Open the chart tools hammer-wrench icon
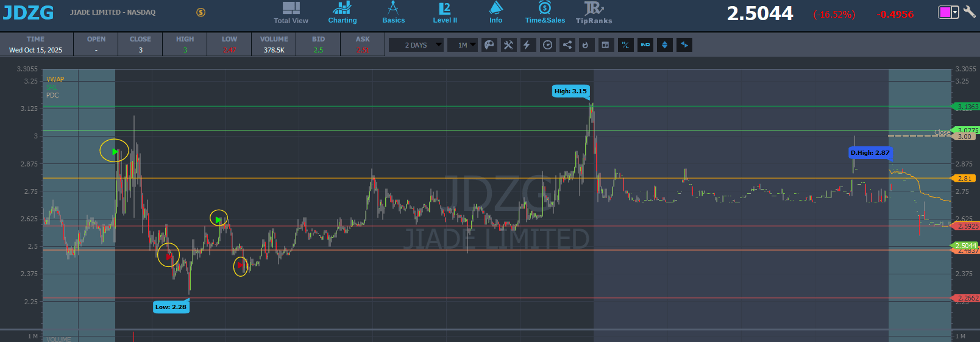Viewport: 980px width, 342px height. [x=508, y=45]
